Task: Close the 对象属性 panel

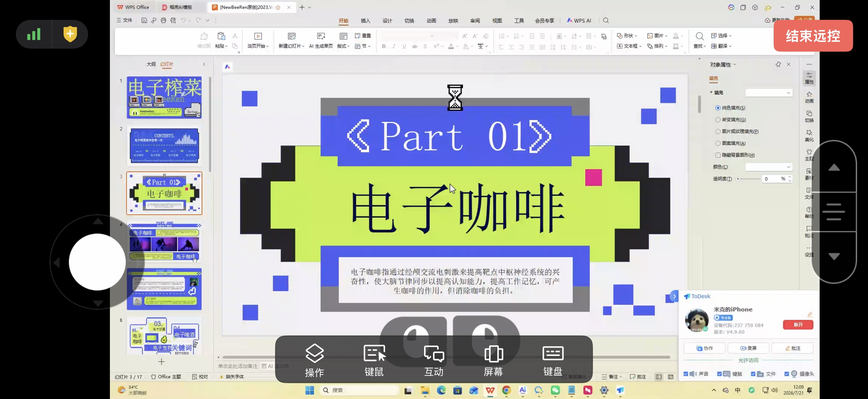Action: [789, 64]
